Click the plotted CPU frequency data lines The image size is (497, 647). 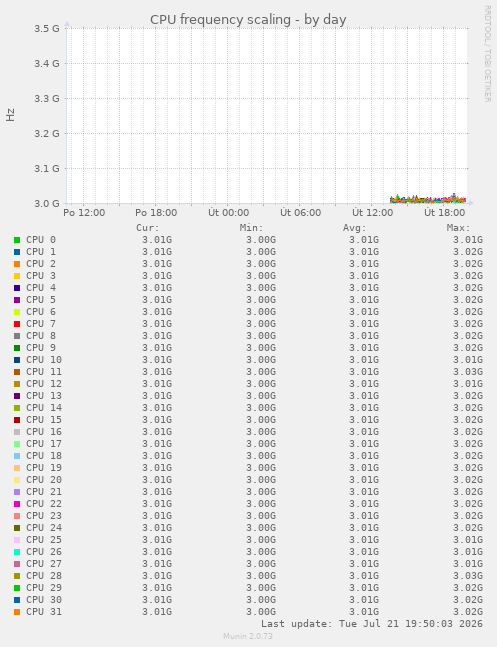pyautogui.click(x=428, y=199)
